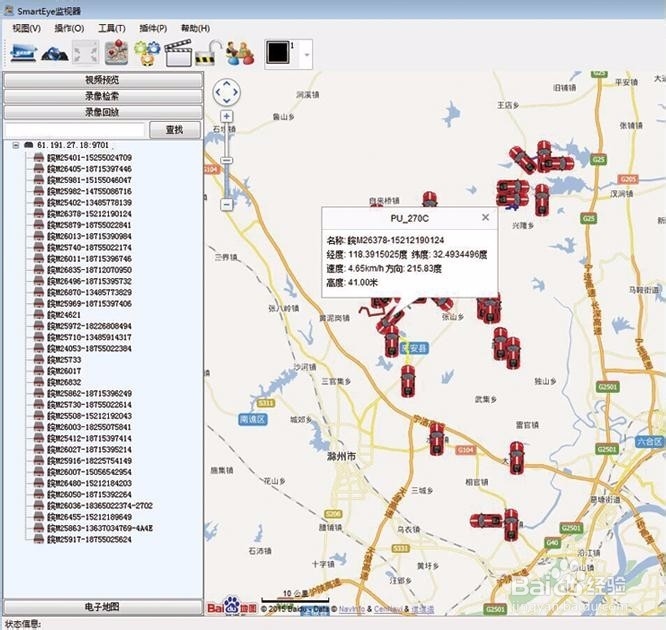Click the NavInfo link in map footer

point(352,609)
